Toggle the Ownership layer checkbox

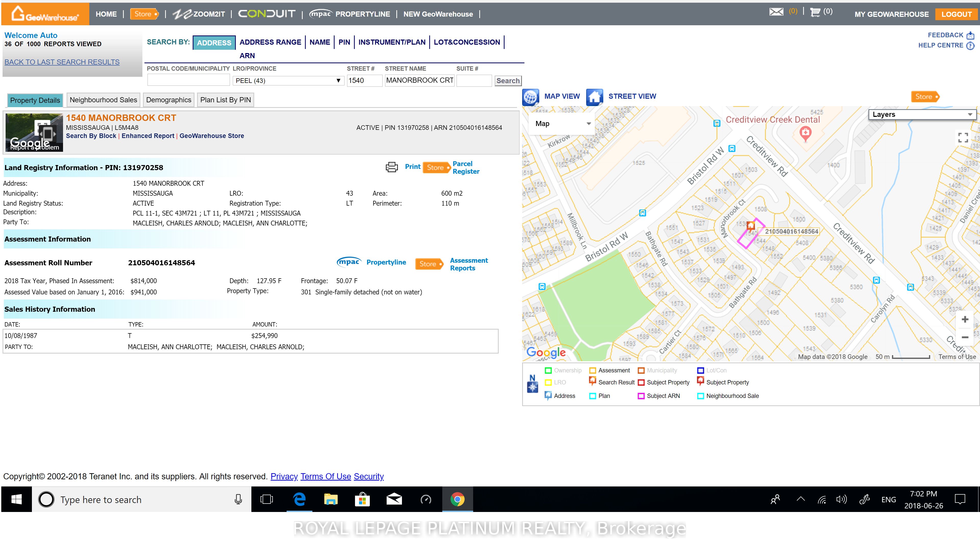548,370
